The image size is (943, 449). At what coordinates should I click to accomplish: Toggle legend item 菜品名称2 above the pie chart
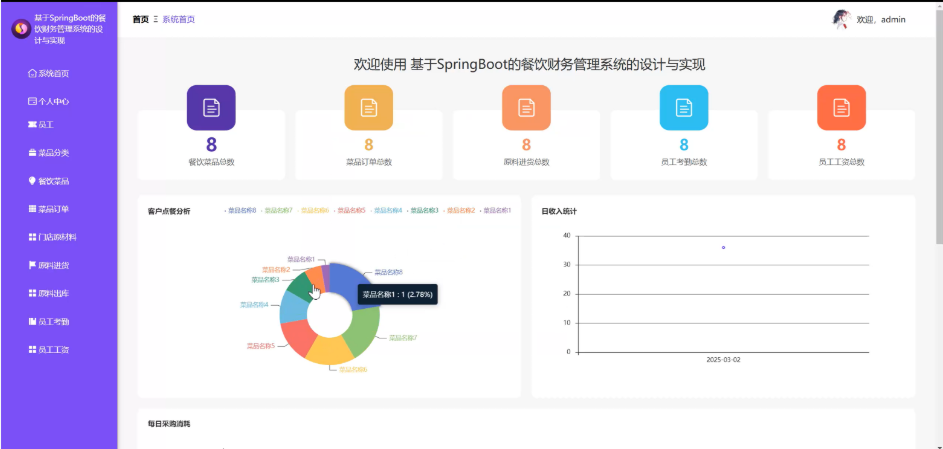[x=459, y=211]
